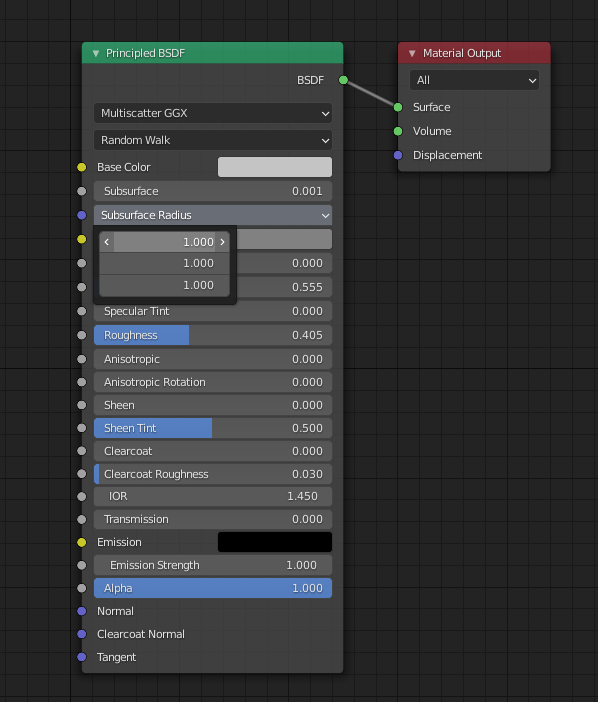Click the partially hidden 0.555 slider
This screenshot has height=702, width=598.
click(x=284, y=287)
